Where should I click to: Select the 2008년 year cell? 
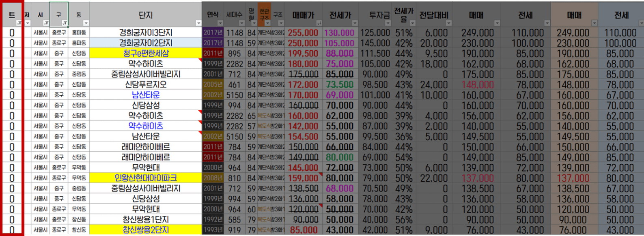pos(213,178)
